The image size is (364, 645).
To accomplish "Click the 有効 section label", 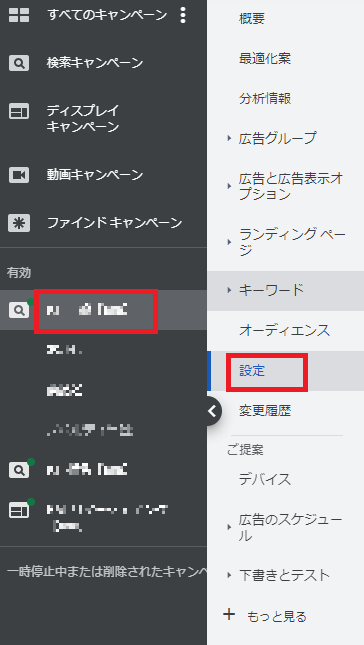I will pos(19,273).
